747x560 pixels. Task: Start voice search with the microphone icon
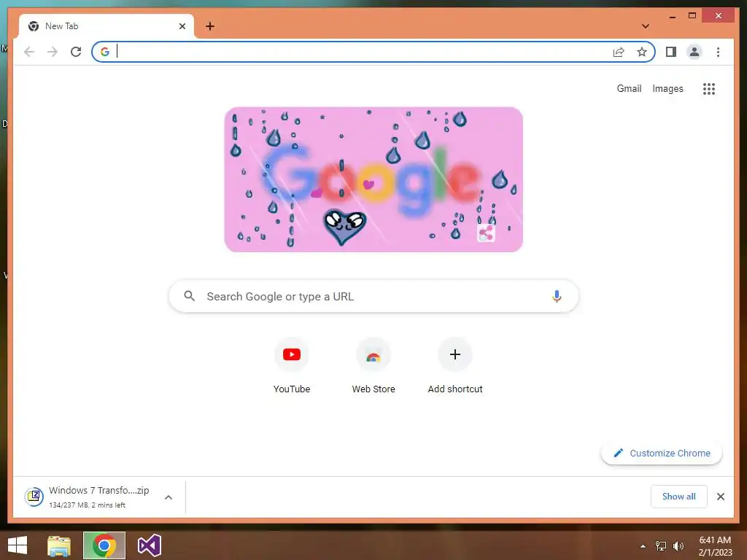pos(557,296)
